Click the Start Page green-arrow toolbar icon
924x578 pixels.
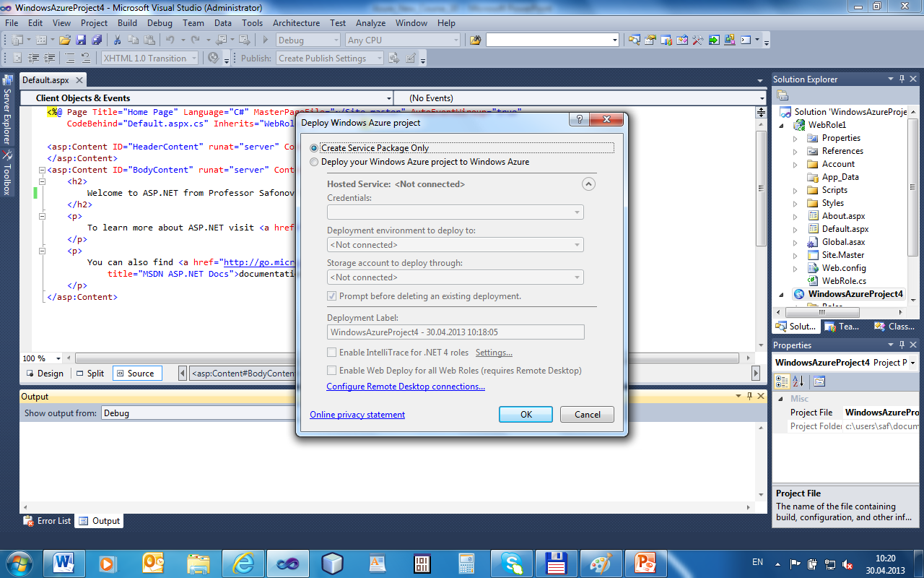point(714,40)
